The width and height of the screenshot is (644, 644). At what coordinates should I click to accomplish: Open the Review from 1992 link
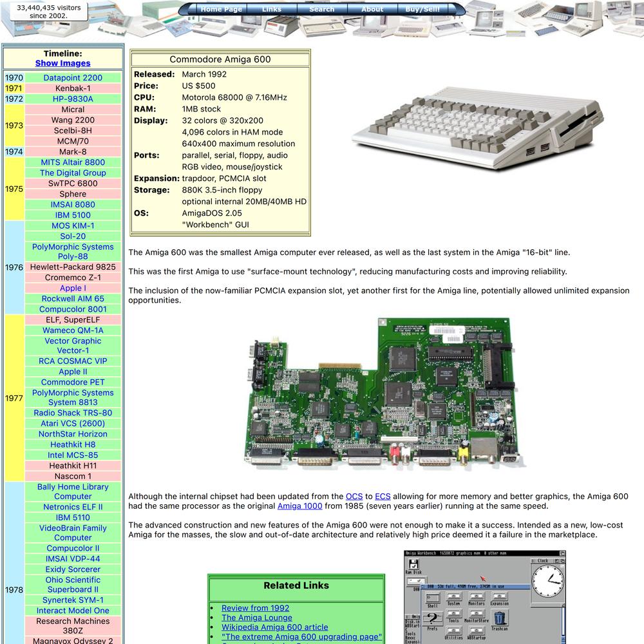(255, 609)
